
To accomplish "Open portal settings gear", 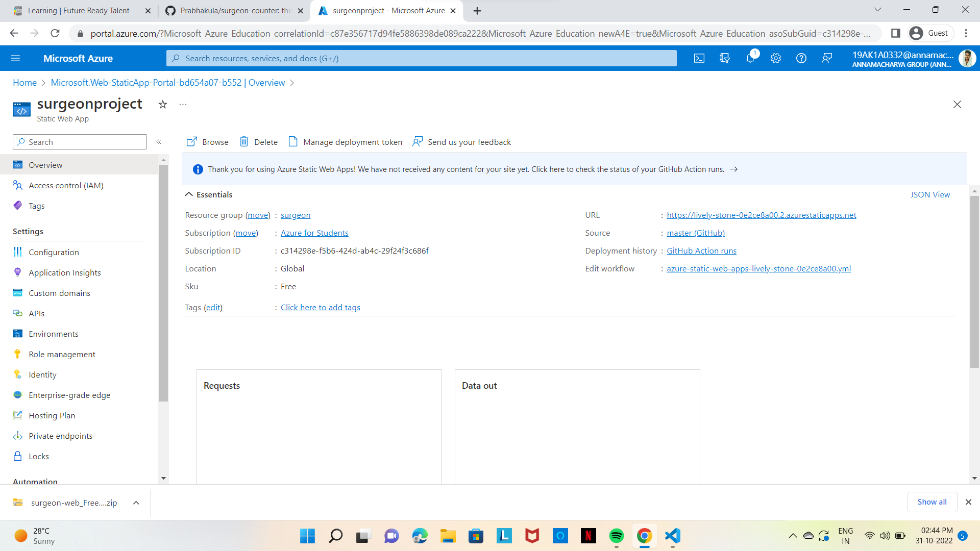I will point(775,58).
